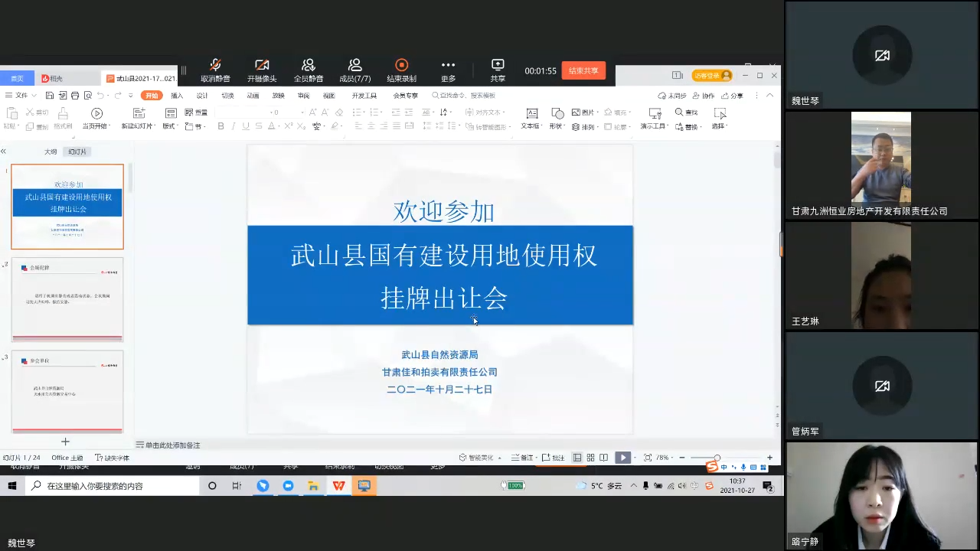
Task: Open the 插入 ribbon tab
Action: pos(177,96)
